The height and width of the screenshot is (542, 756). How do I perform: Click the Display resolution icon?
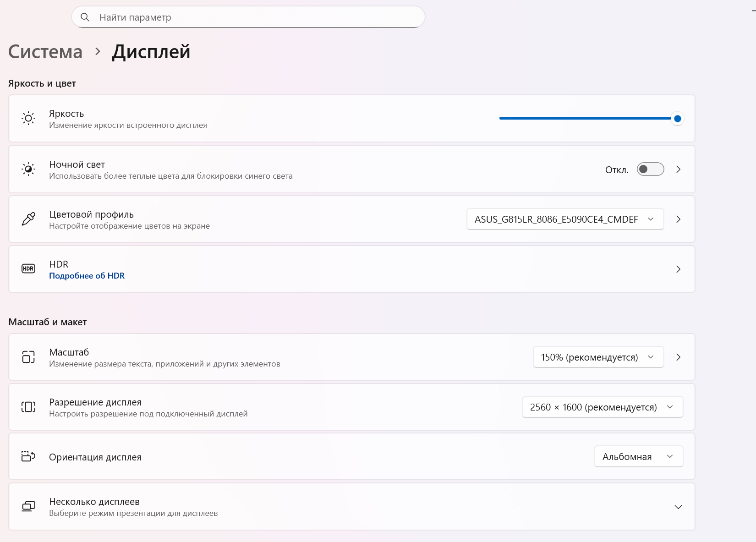28,407
